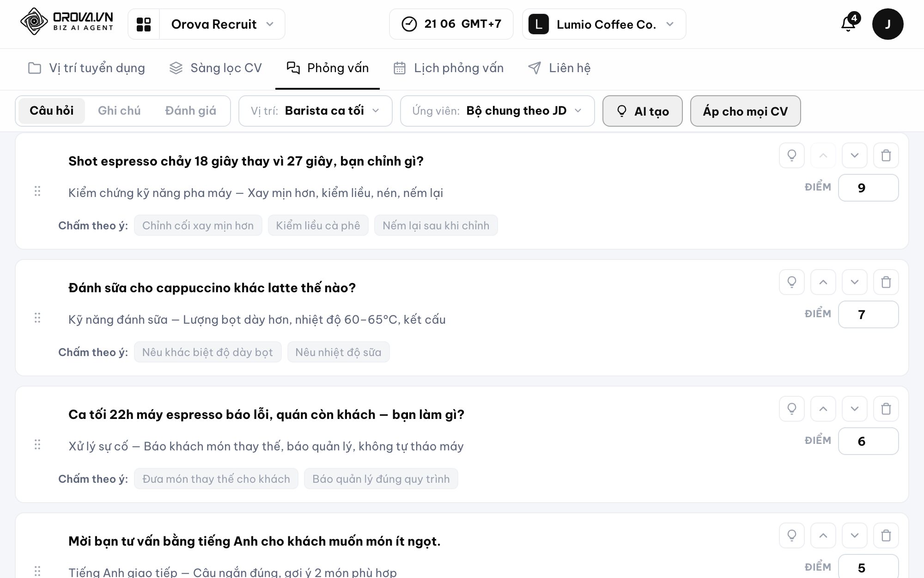Click the Chỉnh cối xay mịn hơn chip
The width and height of the screenshot is (924, 578).
pos(198,225)
